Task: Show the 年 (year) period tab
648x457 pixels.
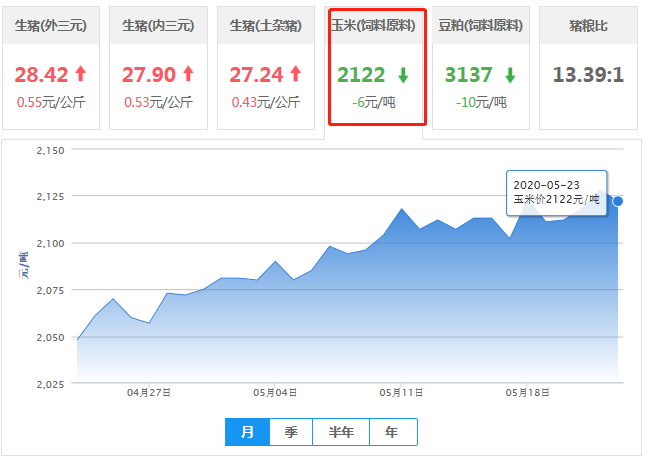Action: click(392, 432)
